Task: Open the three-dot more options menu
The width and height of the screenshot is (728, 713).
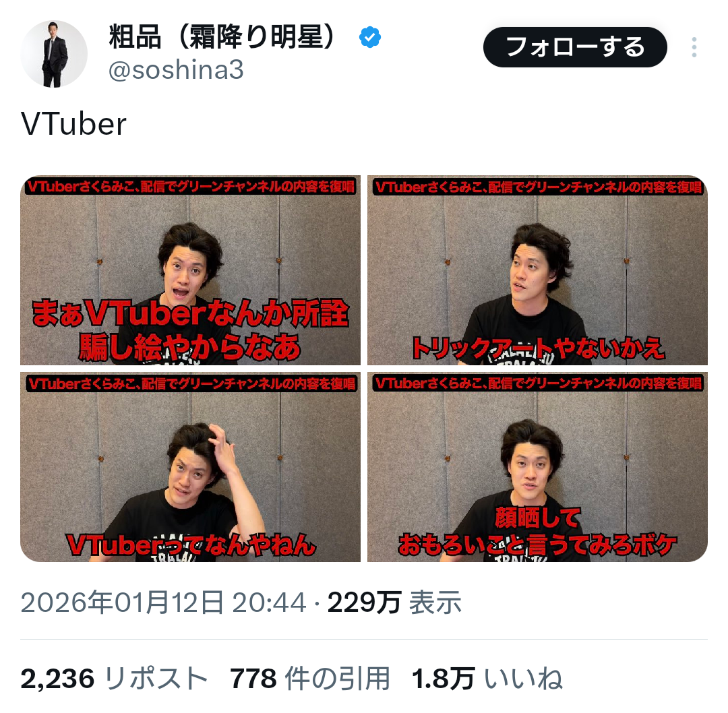Action: coord(694,47)
